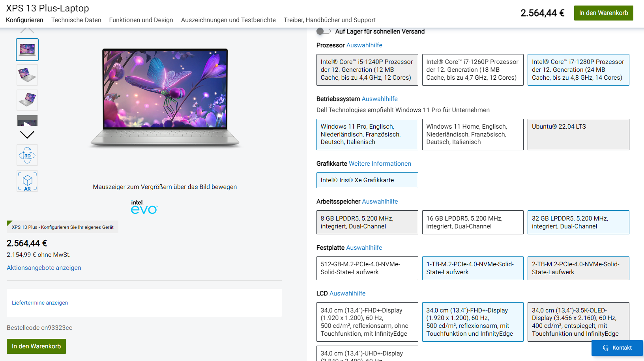Click the Intel Evo logo
644x361 pixels.
click(144, 207)
